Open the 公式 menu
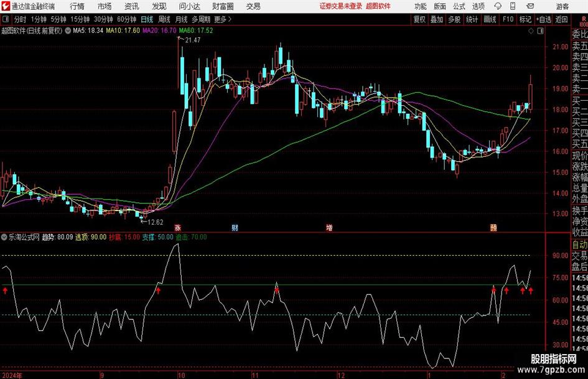Image resolution: width=588 pixels, height=379 pixels. pyautogui.click(x=459, y=6)
